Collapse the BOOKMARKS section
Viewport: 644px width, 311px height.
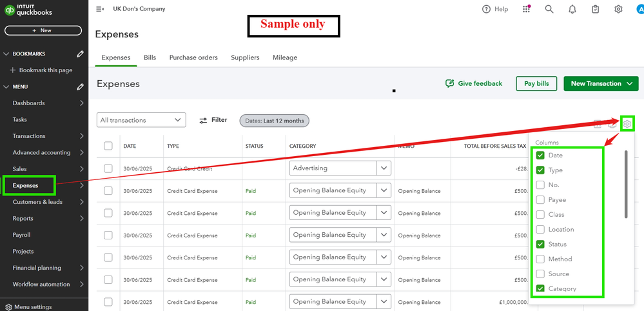[x=6, y=54]
